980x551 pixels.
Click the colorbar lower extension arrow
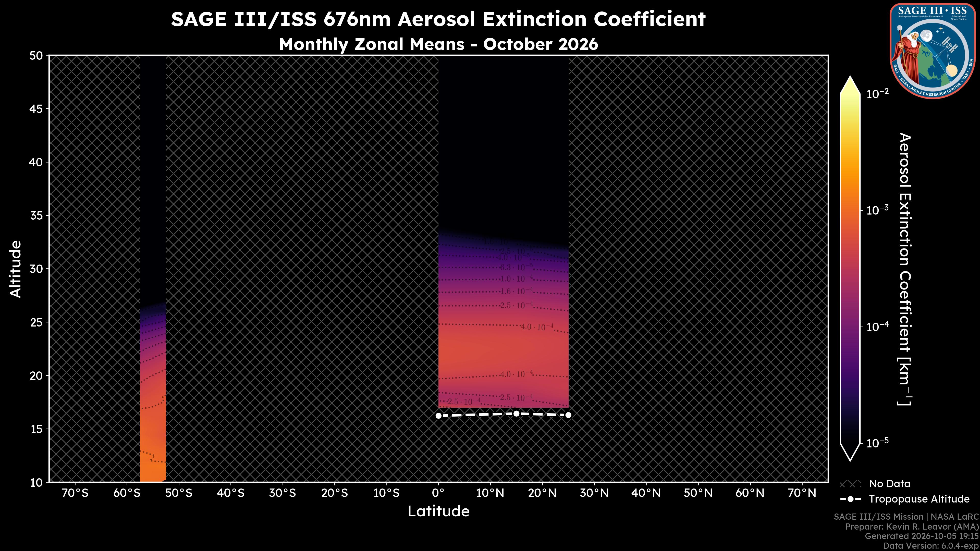(x=850, y=452)
